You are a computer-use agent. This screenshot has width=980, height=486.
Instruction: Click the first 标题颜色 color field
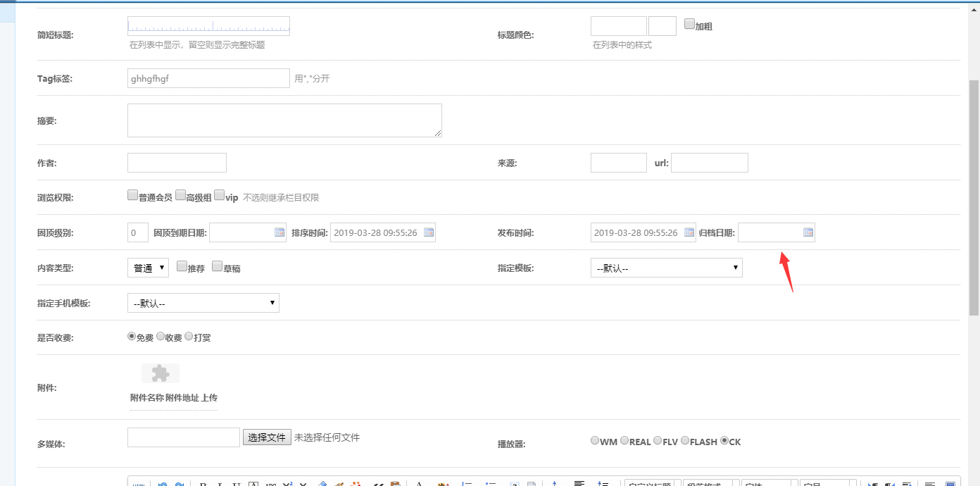pyautogui.click(x=618, y=26)
